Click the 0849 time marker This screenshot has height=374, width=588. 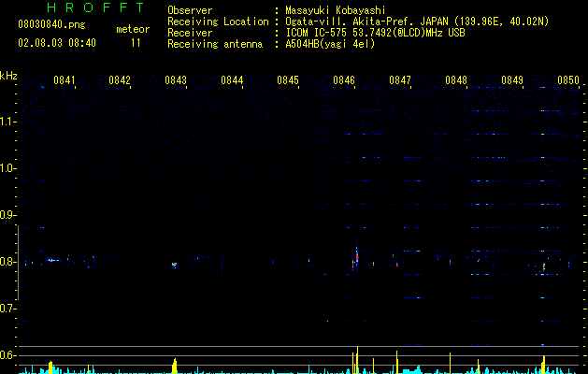pos(512,80)
